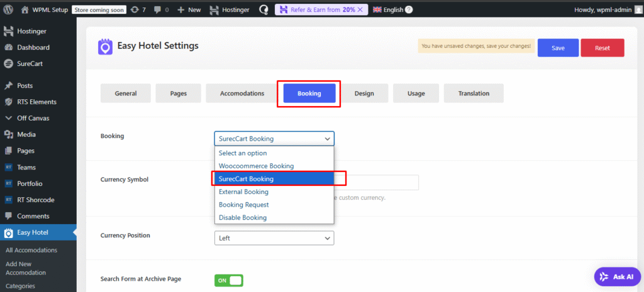The image size is (644, 292).
Task: Click the Teams RT icon
Action: [8, 167]
